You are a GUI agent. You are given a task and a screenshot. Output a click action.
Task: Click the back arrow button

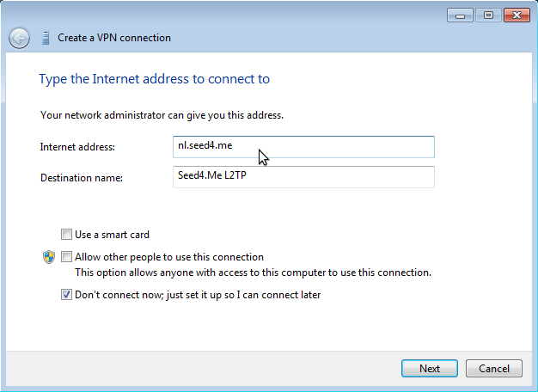(x=19, y=38)
